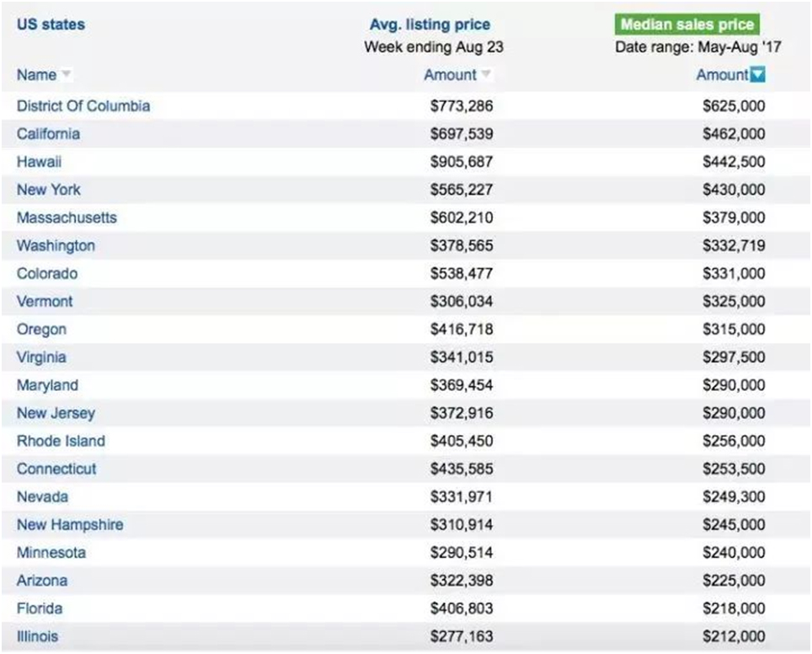Open the Rhode Island state link
Viewport: 812px width, 654px height.
(61, 441)
